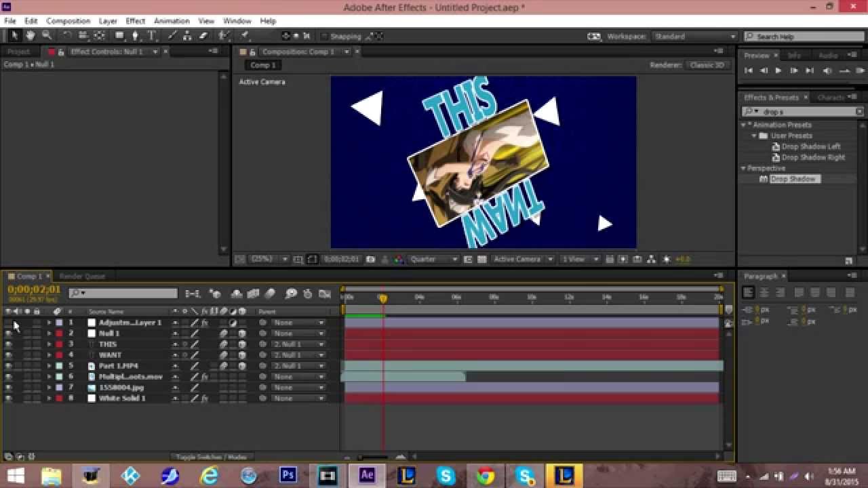Image resolution: width=868 pixels, height=488 pixels.
Task: Open Windows Start menu
Action: tap(15, 475)
